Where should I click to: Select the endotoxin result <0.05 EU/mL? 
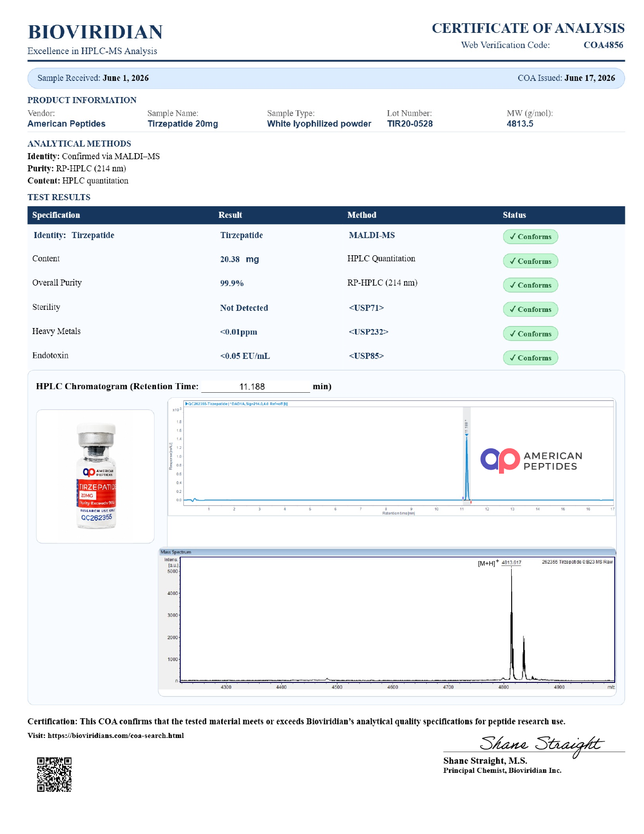(x=245, y=356)
